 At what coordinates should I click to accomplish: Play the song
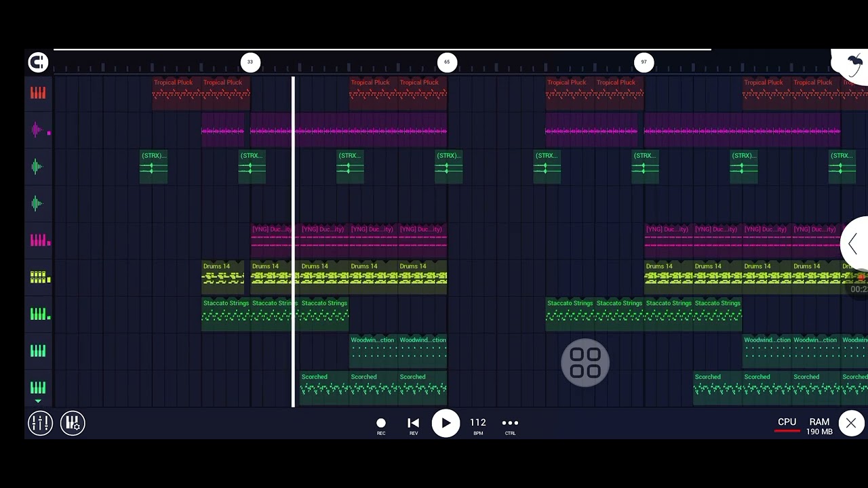coord(446,423)
